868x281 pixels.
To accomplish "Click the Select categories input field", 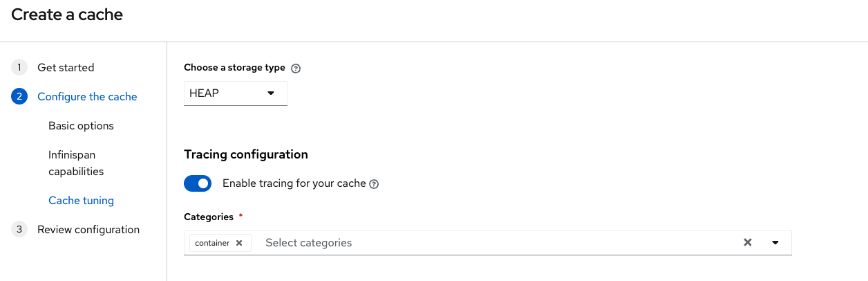I will point(484,243).
